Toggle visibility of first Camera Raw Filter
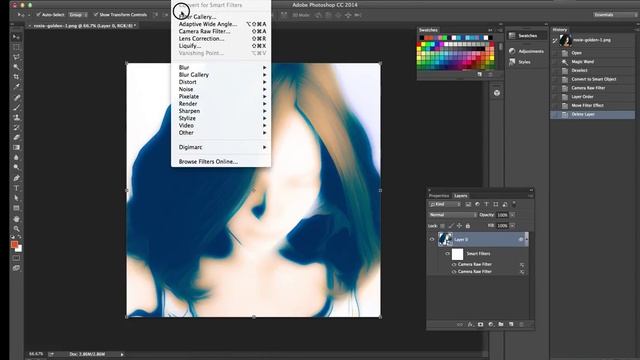 (454, 264)
